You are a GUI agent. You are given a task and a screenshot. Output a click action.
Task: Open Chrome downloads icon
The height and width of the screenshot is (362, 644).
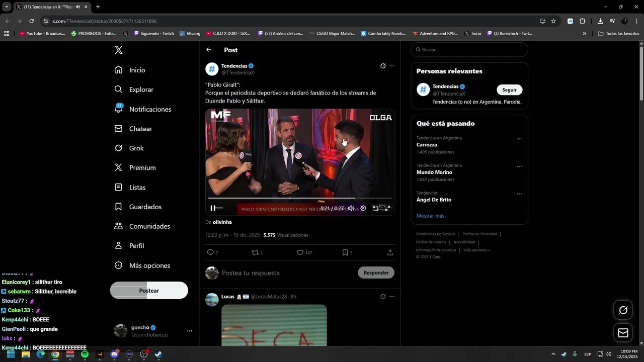tap(600, 21)
